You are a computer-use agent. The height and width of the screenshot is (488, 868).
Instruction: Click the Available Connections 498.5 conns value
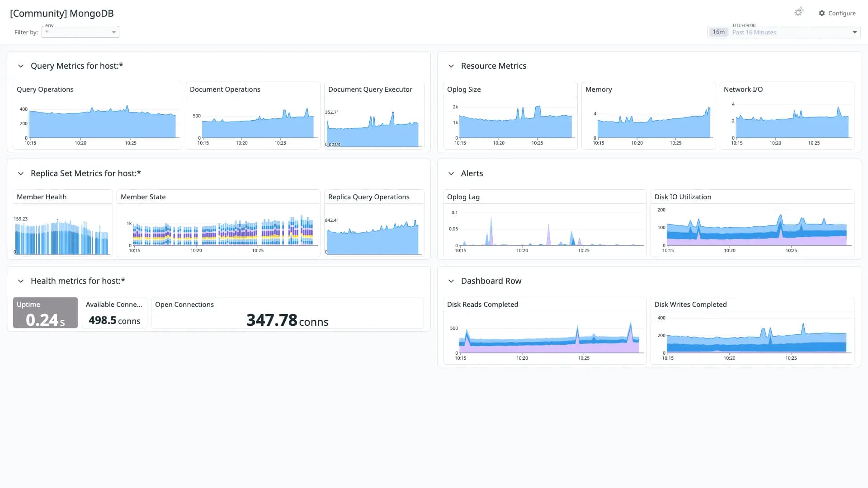pos(114,320)
